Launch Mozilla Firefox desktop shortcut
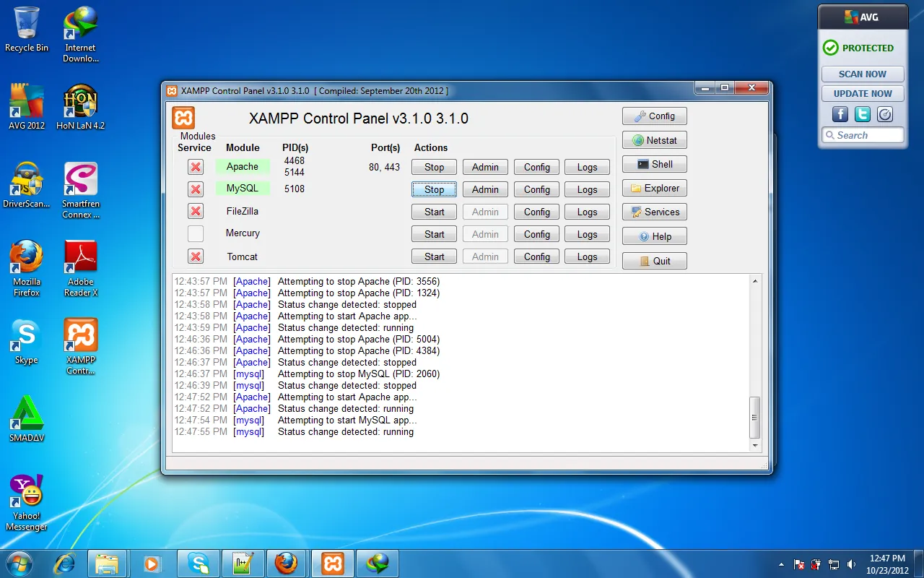The width and height of the screenshot is (924, 578). click(27, 268)
